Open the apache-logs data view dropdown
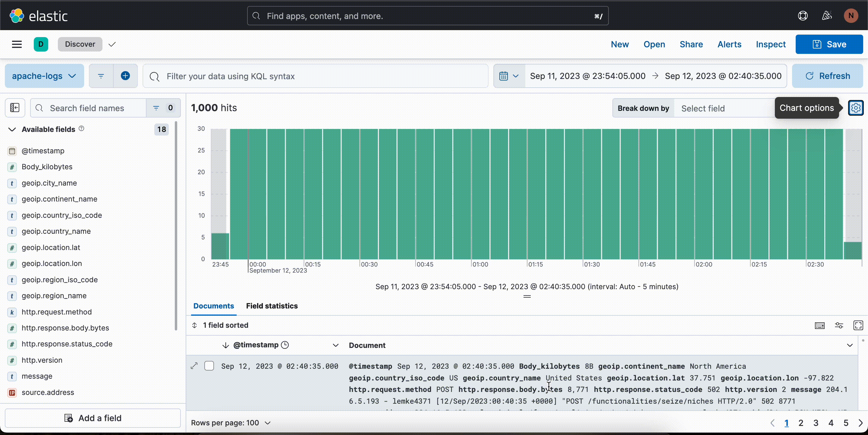Image resolution: width=868 pixels, height=435 pixels. pos(44,76)
